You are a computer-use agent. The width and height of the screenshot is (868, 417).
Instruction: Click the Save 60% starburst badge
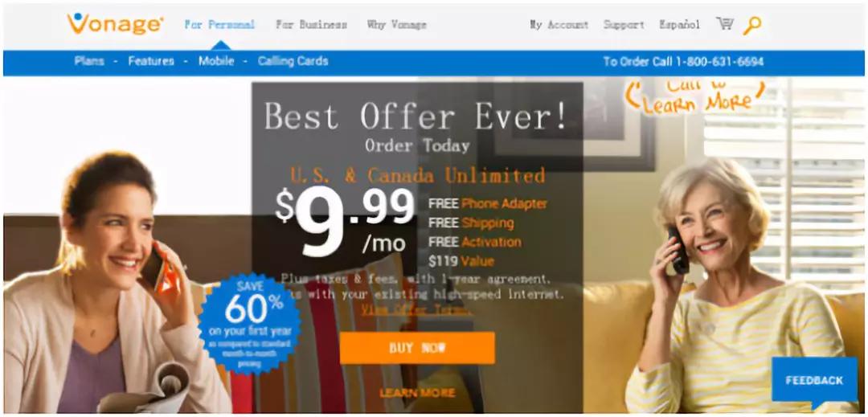249,324
